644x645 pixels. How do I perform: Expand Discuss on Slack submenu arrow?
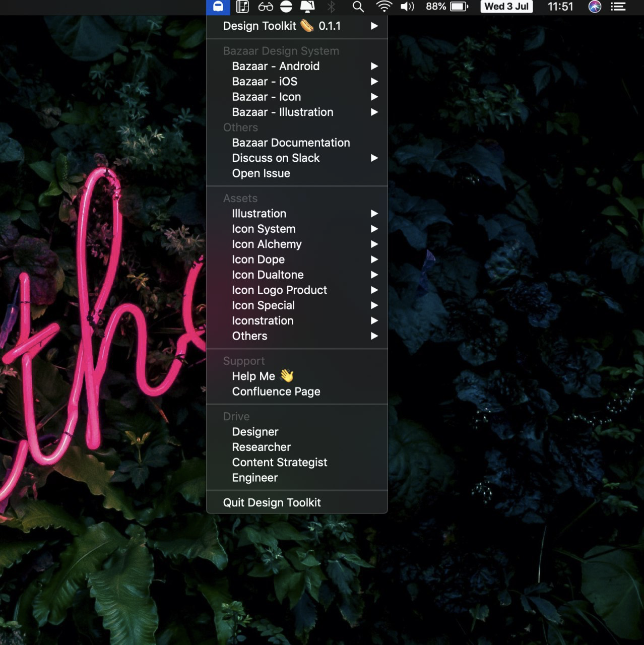click(x=374, y=158)
